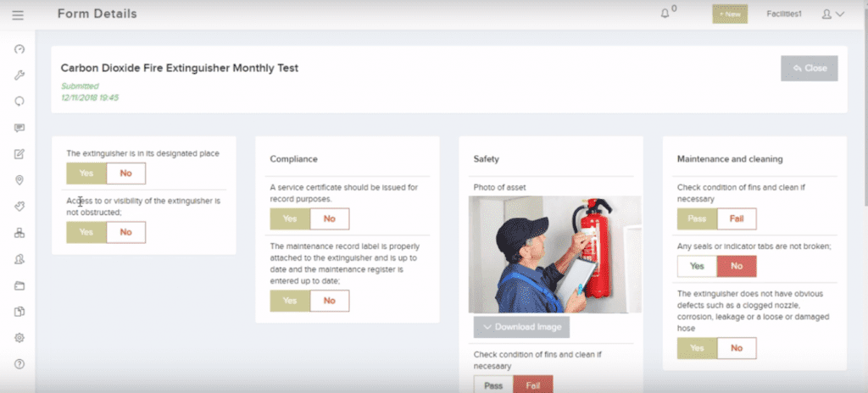Select Yes for extinguisher in designated place
This screenshot has width=868, height=393.
coord(86,174)
